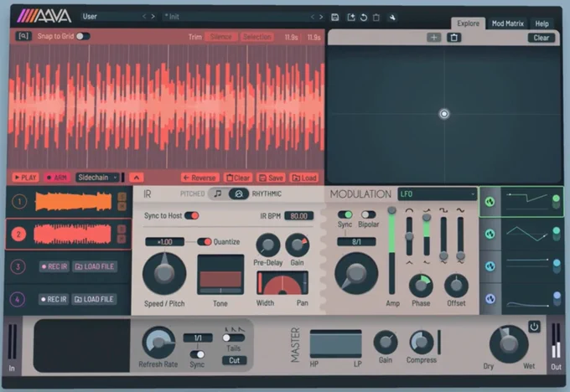Click the Save IR button

coord(271,178)
